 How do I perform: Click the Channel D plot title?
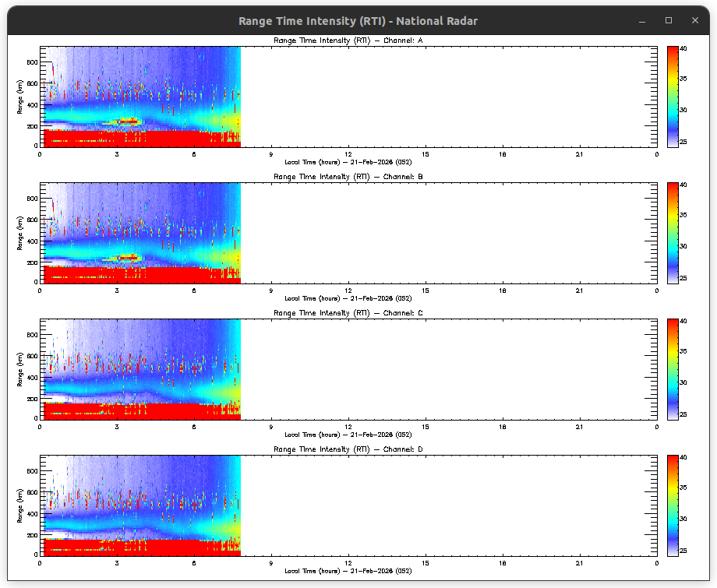tap(348, 449)
